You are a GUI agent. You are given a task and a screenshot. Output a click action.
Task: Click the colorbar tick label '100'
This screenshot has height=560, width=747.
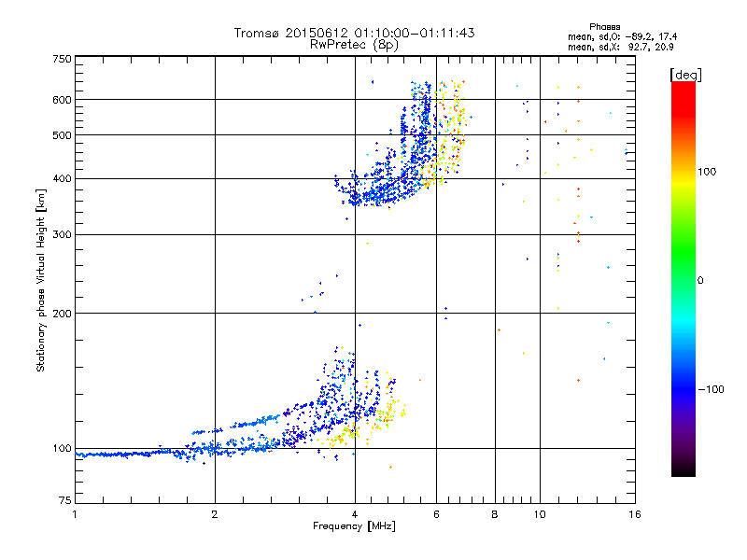(x=707, y=172)
